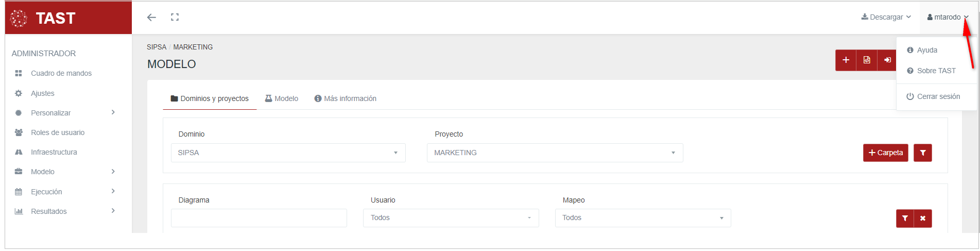Open the Proyecto dropdown showing MARKETING
The height and width of the screenshot is (251, 980).
coord(555,153)
